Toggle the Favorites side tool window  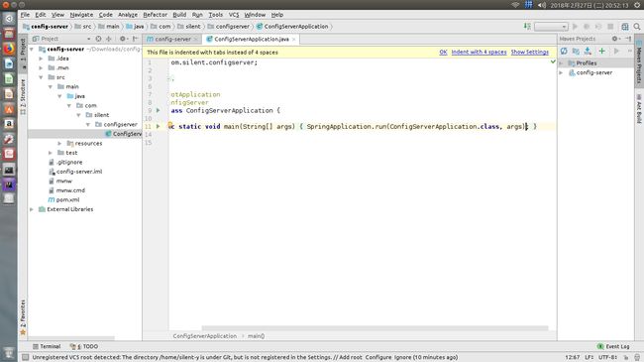point(23,316)
